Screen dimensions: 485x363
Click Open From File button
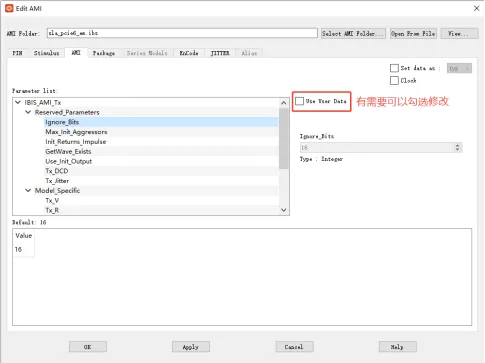coord(413,33)
